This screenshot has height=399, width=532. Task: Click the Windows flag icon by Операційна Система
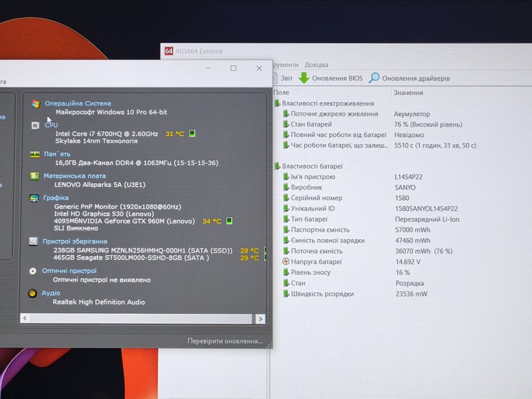[35, 104]
